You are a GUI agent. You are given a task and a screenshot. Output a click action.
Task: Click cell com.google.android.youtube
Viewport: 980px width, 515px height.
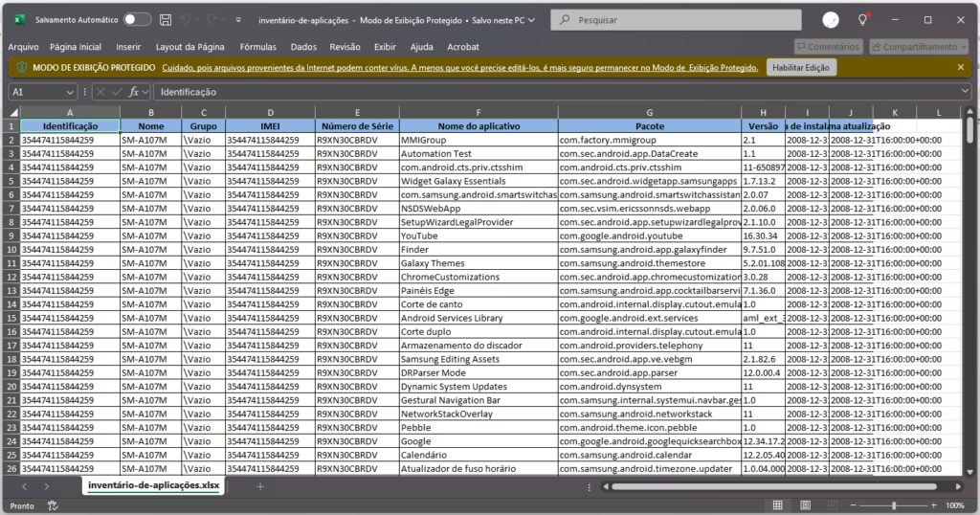(x=650, y=235)
